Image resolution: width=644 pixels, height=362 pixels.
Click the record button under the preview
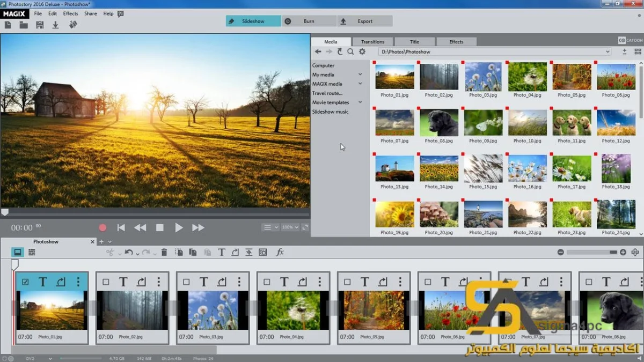pyautogui.click(x=103, y=227)
